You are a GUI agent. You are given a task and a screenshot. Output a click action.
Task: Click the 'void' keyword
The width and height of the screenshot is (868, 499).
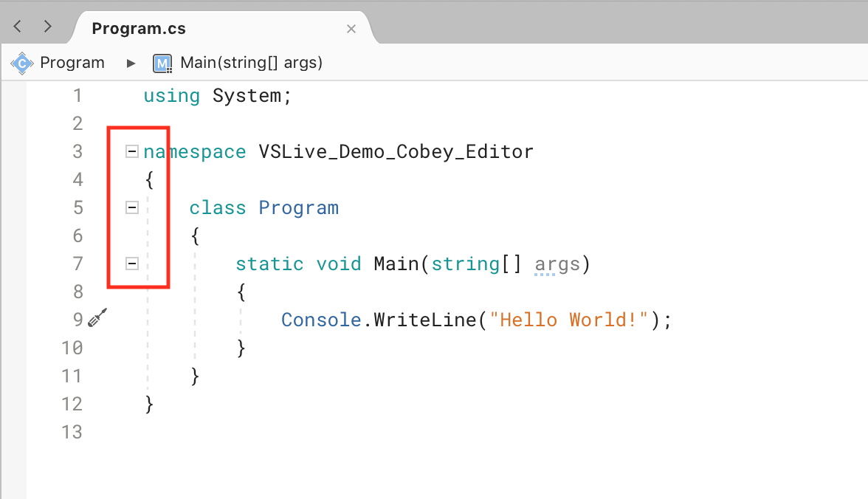tap(338, 264)
